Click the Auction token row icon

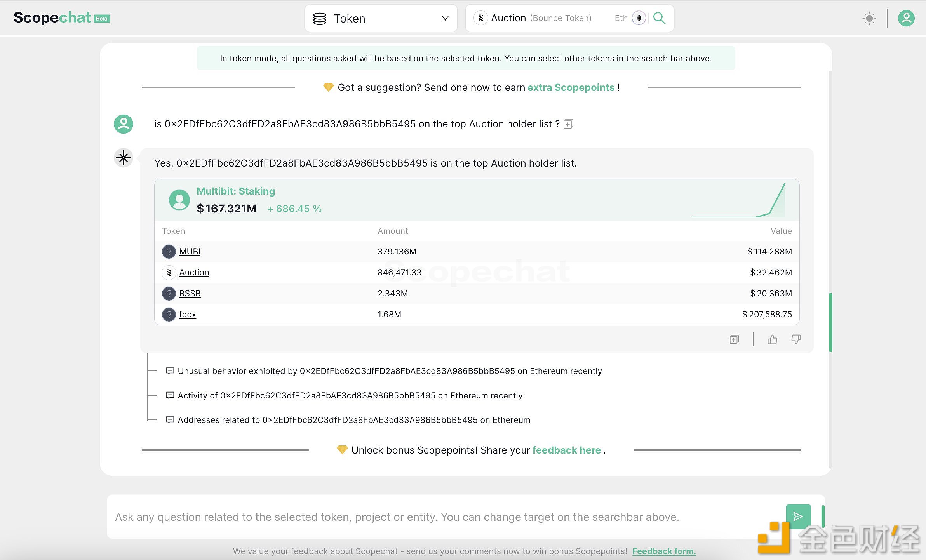169,273
